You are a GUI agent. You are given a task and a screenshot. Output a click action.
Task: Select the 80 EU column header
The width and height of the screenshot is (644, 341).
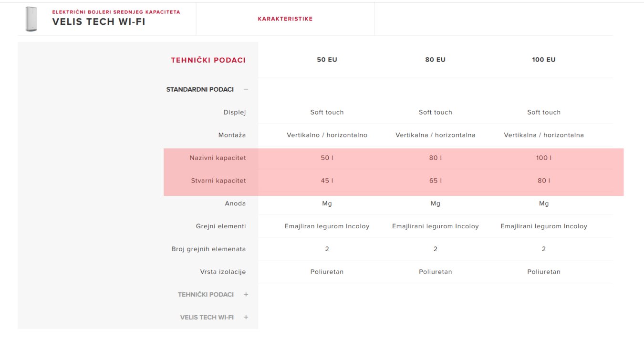click(x=435, y=60)
